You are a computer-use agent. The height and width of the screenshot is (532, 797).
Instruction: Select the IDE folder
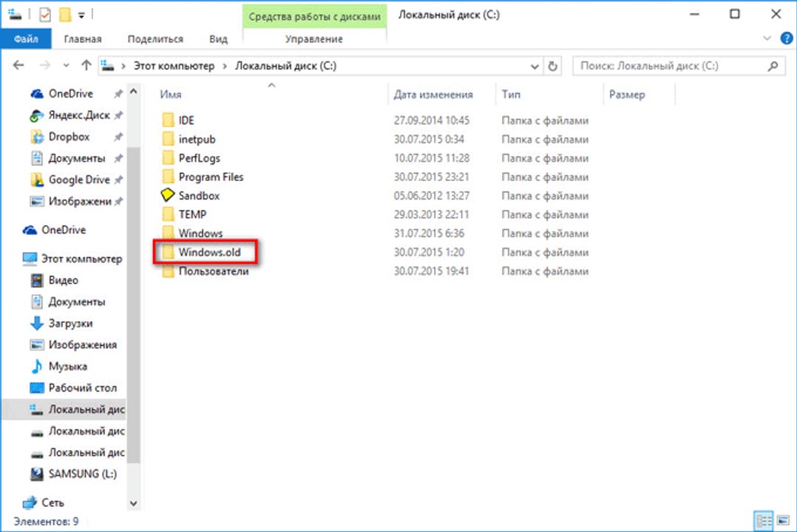pyautogui.click(x=186, y=120)
